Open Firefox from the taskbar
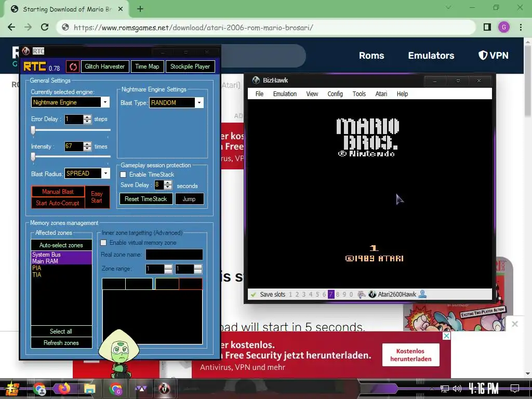This screenshot has height=399, width=532. click(x=64, y=389)
